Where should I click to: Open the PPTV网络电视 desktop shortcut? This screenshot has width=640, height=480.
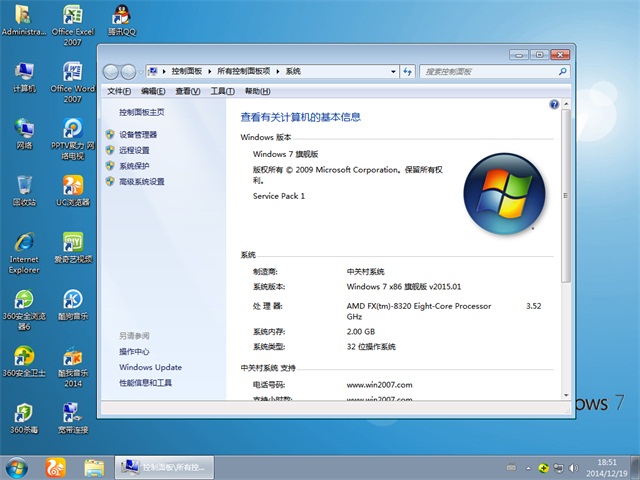point(73,139)
